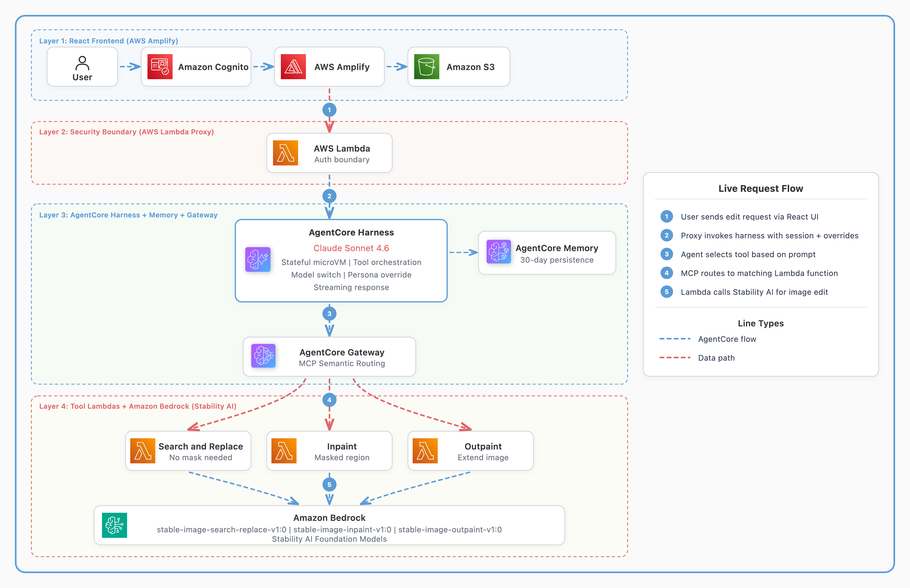Click the 'AgentCore Gateway' title
Image resolution: width=910 pixels, height=588 pixels.
coord(342,352)
